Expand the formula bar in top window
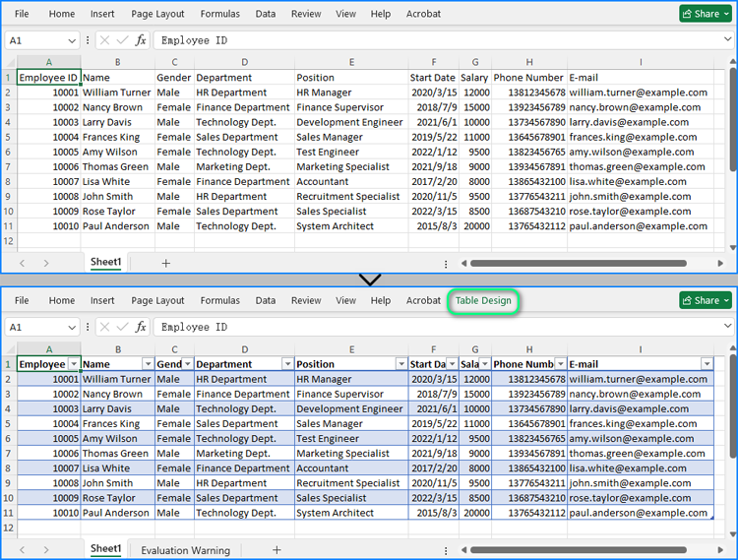738x560 pixels. coord(725,40)
